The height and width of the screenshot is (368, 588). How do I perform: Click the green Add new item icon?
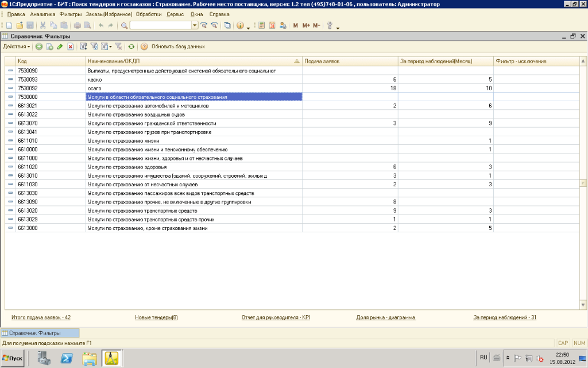click(x=39, y=47)
